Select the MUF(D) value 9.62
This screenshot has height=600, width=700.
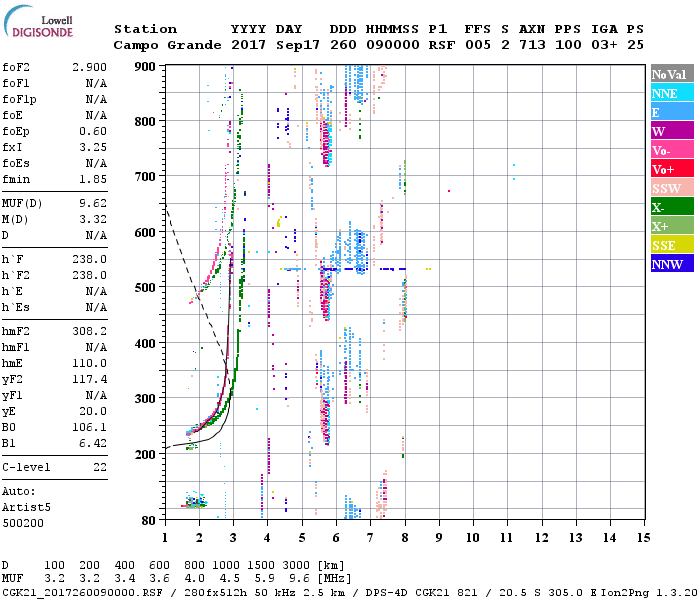[x=93, y=203]
